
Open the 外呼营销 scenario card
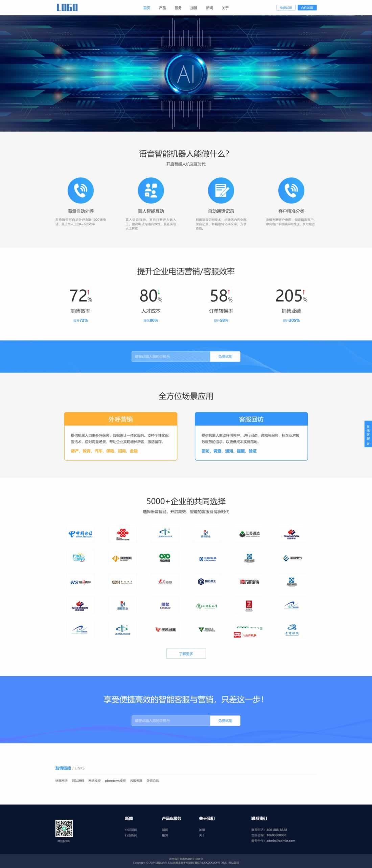[121, 436]
